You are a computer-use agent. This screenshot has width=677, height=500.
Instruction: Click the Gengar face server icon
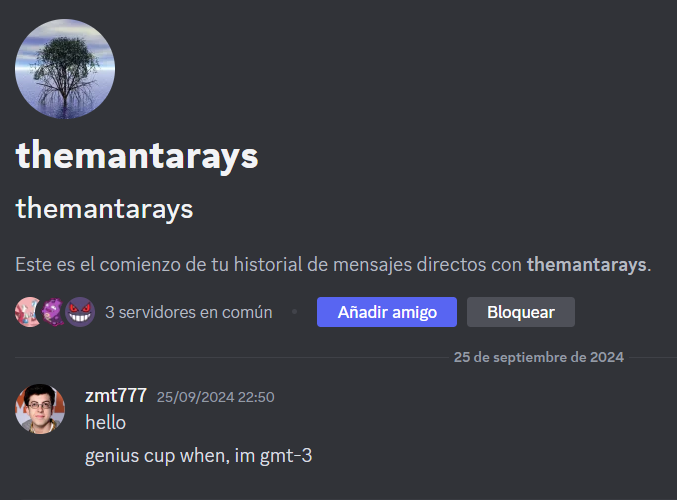(80, 312)
